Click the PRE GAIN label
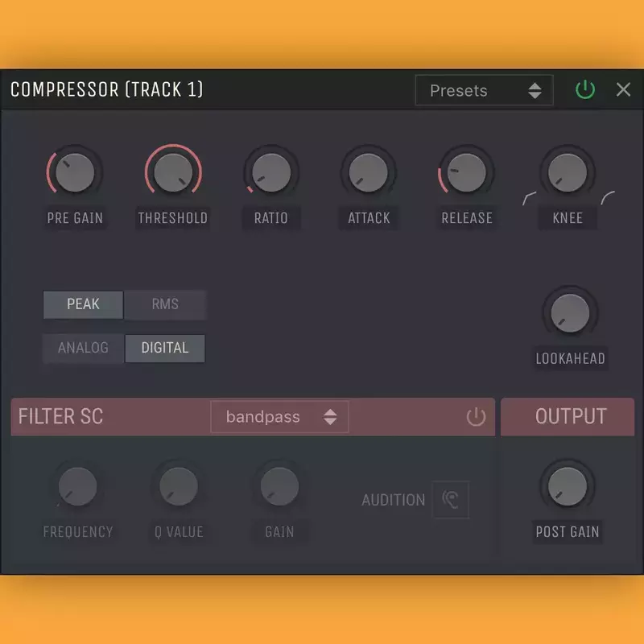Viewport: 644px width, 644px height. [75, 218]
